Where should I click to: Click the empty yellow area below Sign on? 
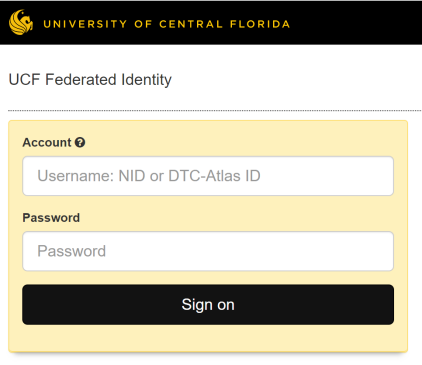click(208, 338)
